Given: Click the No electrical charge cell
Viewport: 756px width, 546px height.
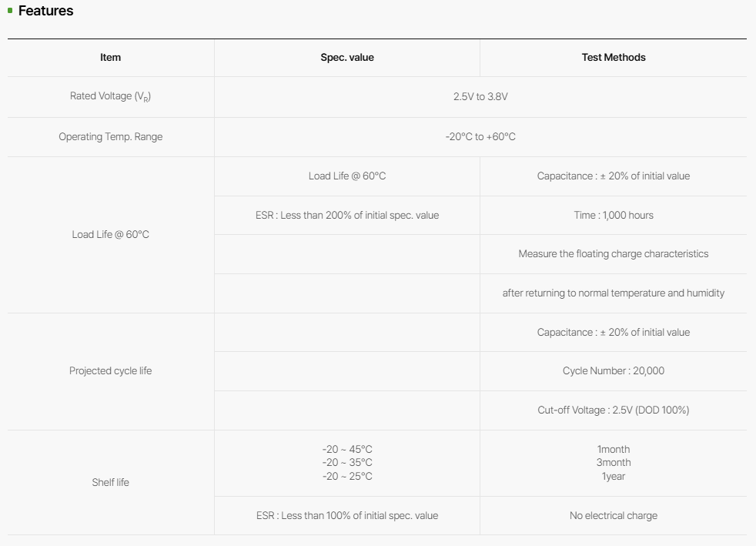Looking at the screenshot, I should 614,516.
